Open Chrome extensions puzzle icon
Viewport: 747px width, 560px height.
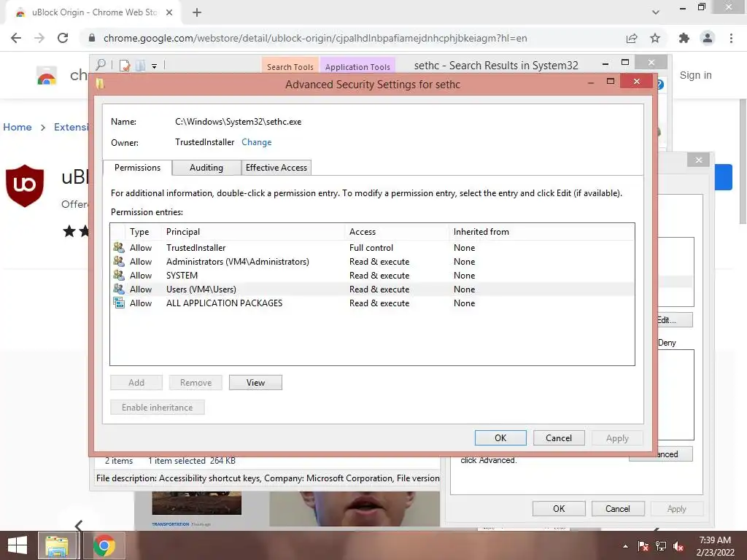(684, 38)
